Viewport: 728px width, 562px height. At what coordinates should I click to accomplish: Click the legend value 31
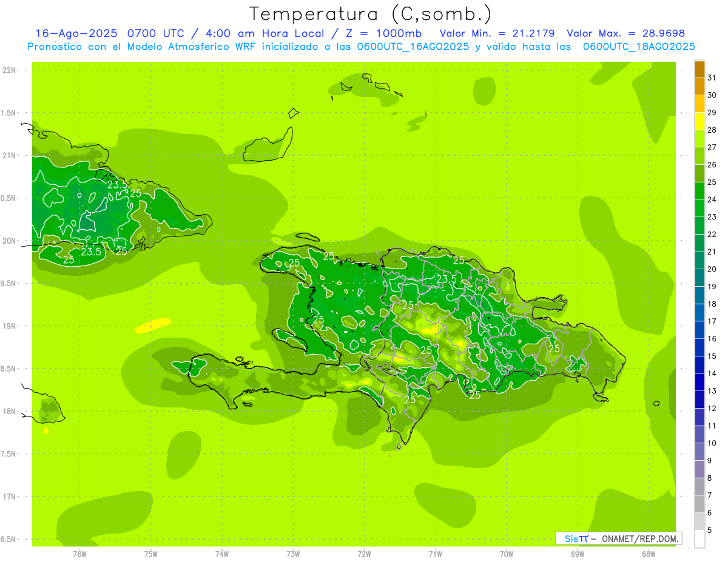pyautogui.click(x=712, y=78)
